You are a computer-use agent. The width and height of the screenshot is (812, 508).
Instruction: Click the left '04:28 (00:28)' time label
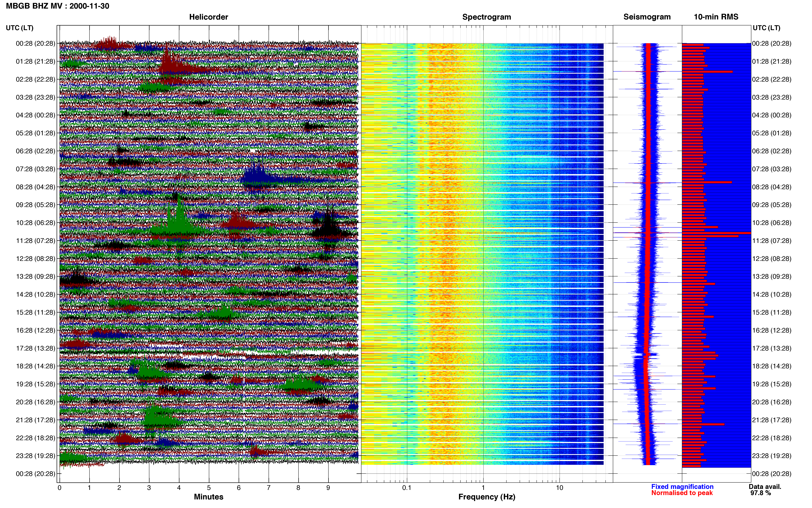point(36,115)
